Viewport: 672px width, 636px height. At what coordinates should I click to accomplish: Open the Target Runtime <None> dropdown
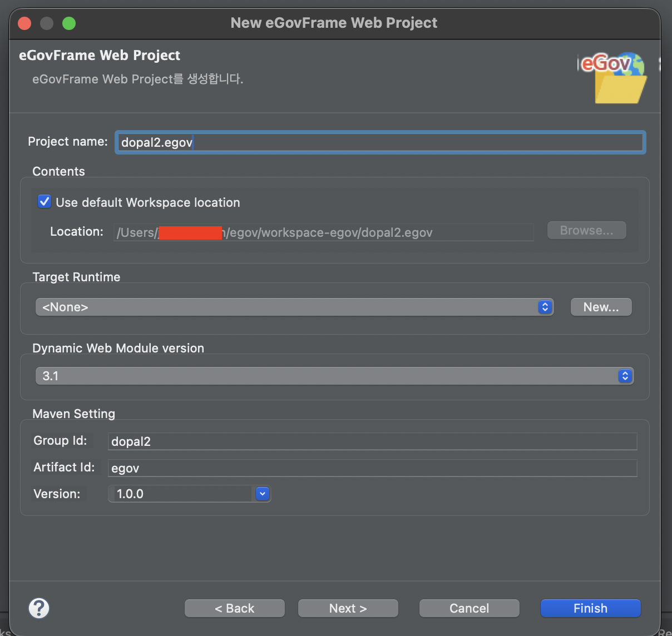click(x=294, y=307)
